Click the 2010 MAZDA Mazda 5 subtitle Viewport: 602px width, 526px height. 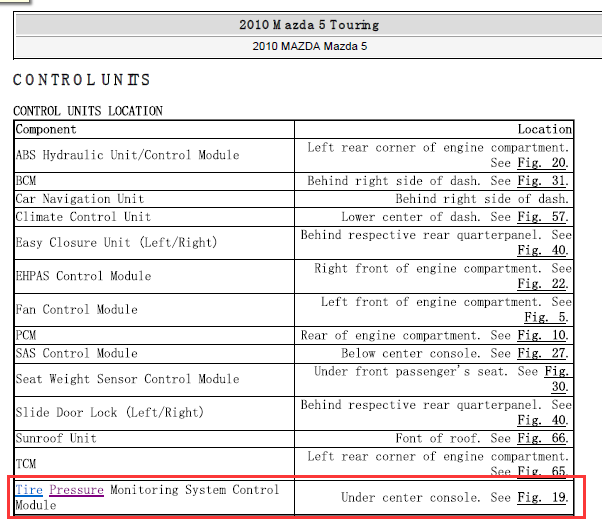(309, 46)
